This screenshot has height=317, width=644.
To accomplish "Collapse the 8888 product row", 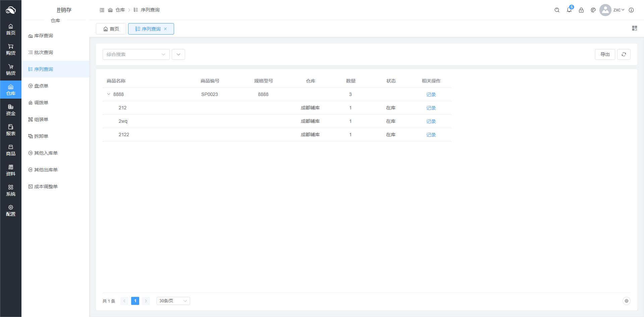I will 109,94.
